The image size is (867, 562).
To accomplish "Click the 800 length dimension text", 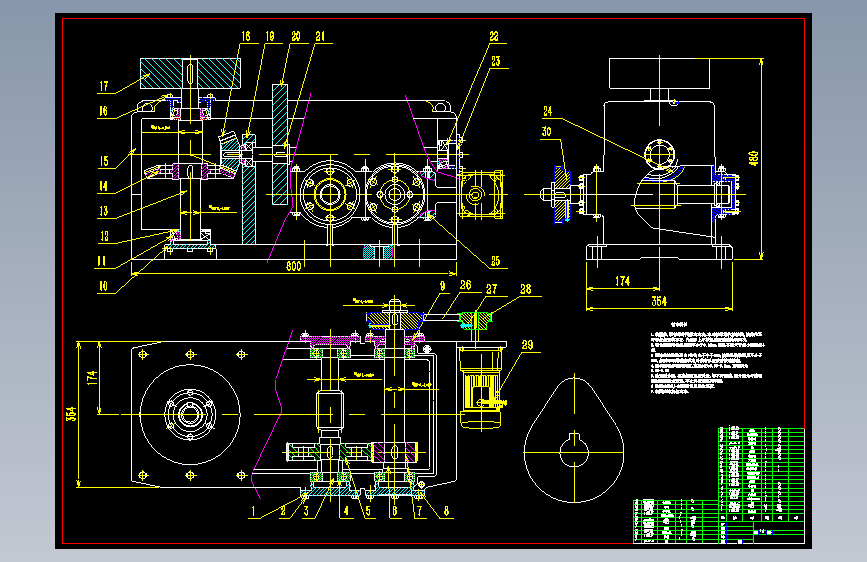I will point(294,267).
